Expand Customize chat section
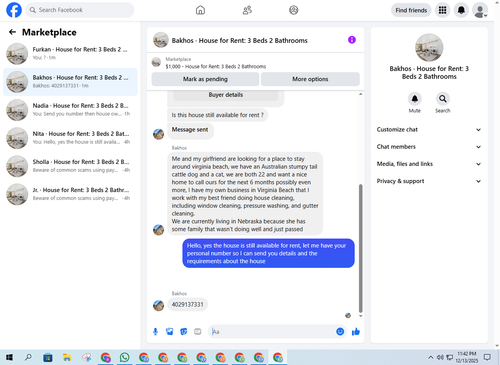 (x=429, y=130)
